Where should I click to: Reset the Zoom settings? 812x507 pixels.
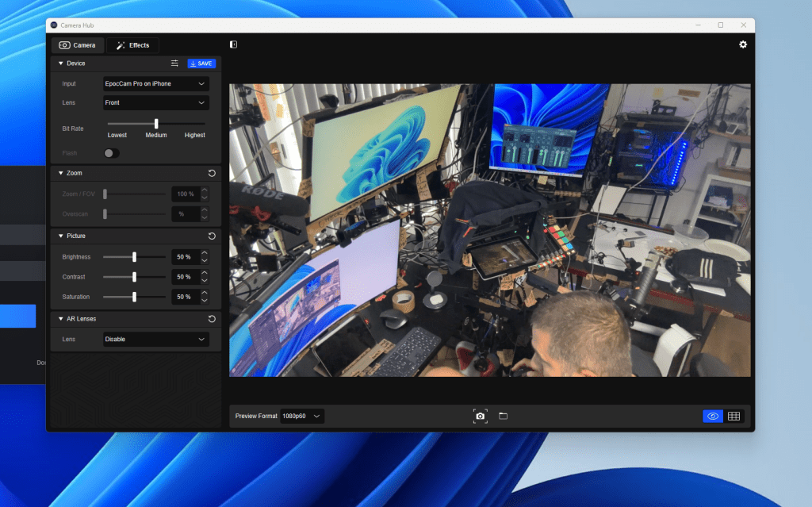(212, 173)
